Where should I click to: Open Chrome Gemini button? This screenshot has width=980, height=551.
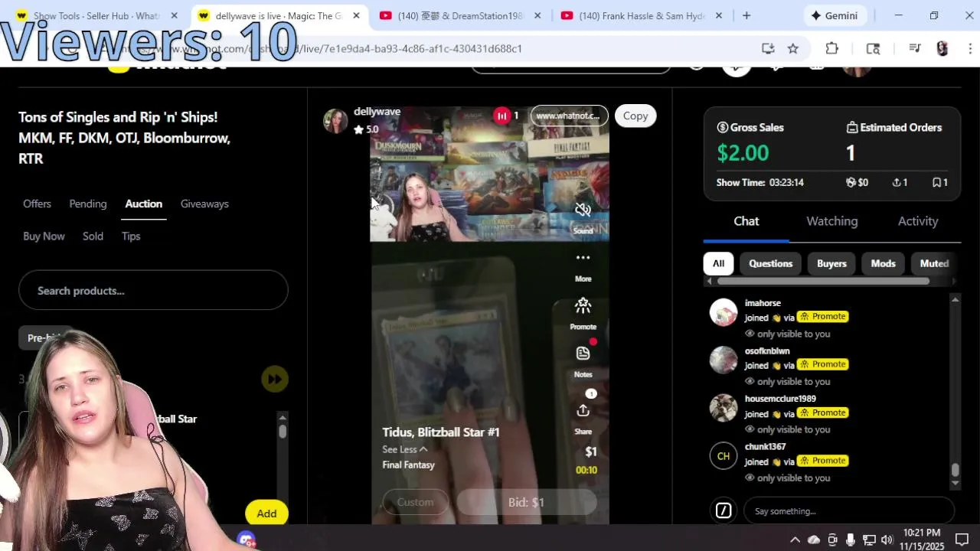pyautogui.click(x=835, y=15)
